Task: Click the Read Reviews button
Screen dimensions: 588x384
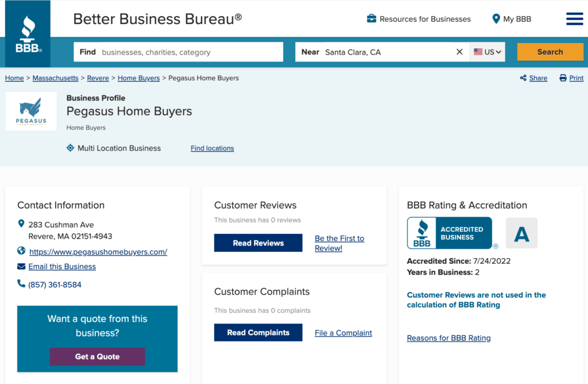Action: (258, 243)
